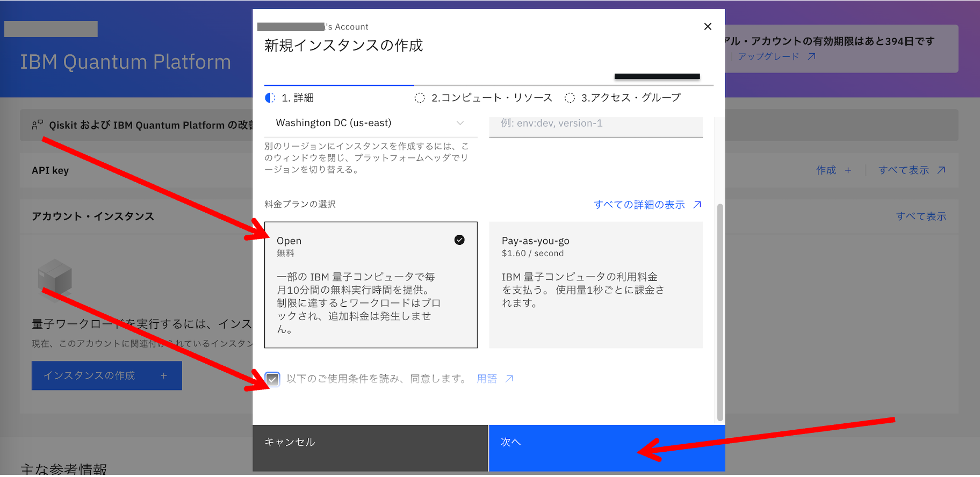This screenshot has width=980, height=477.
Task: Click the $1.60 / second price text
Action: tap(533, 254)
